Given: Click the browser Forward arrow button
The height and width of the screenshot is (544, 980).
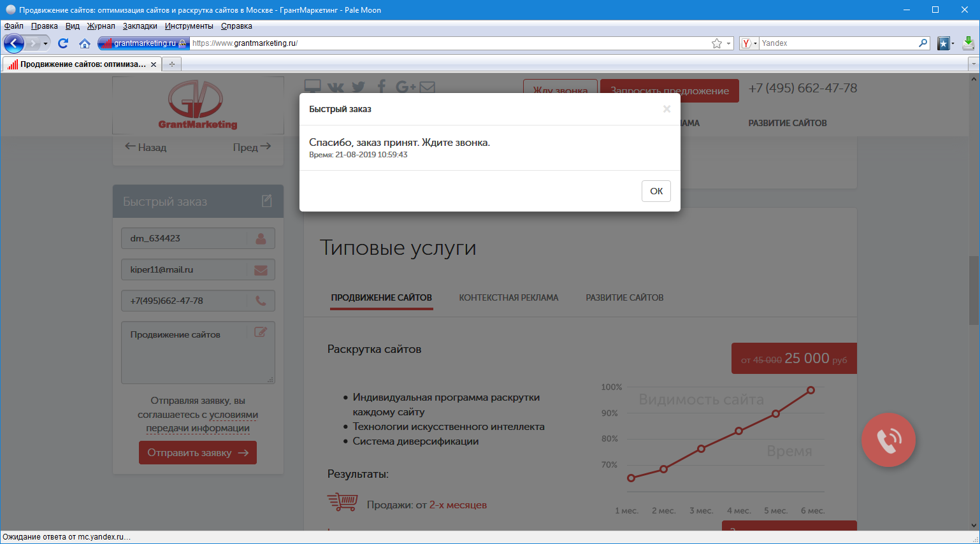Looking at the screenshot, I should [32, 43].
